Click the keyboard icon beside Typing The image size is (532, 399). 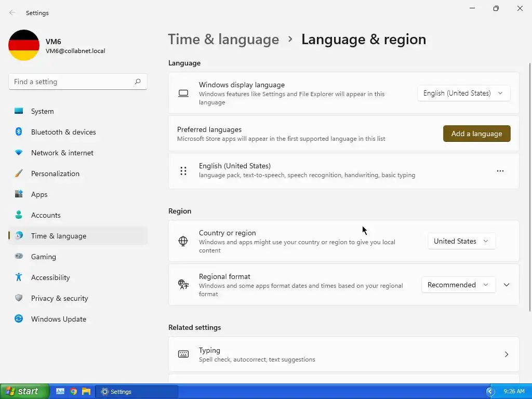[183, 354]
